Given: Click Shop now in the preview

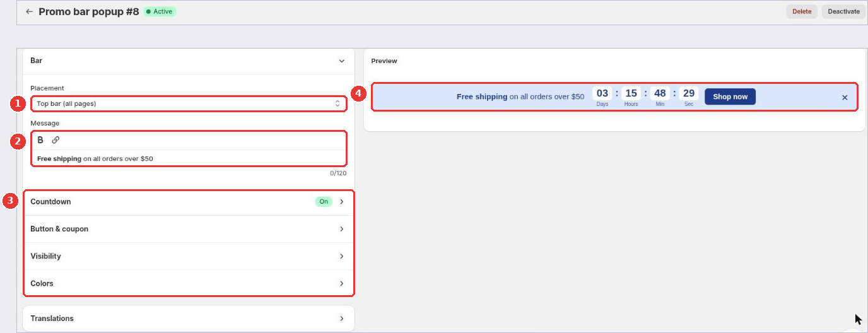Looking at the screenshot, I should point(730,96).
